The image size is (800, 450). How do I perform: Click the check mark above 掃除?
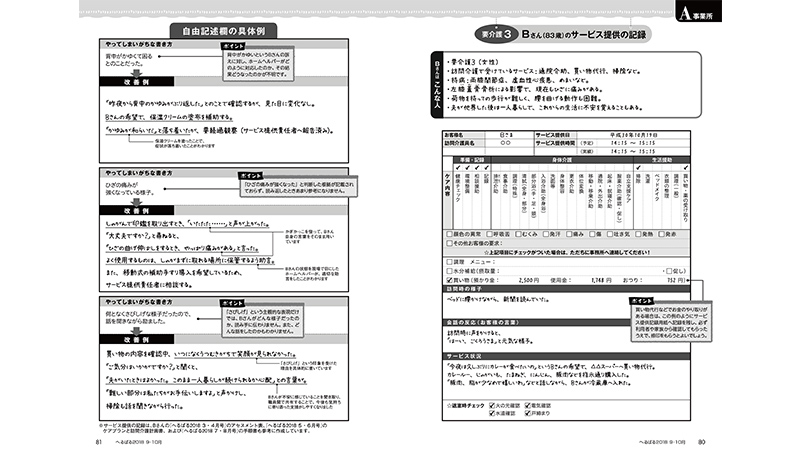638,167
